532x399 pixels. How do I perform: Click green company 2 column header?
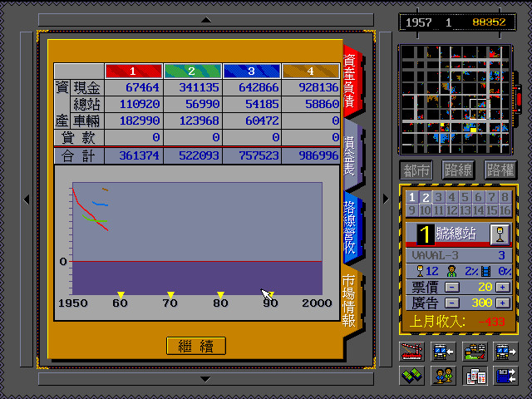[x=192, y=71]
